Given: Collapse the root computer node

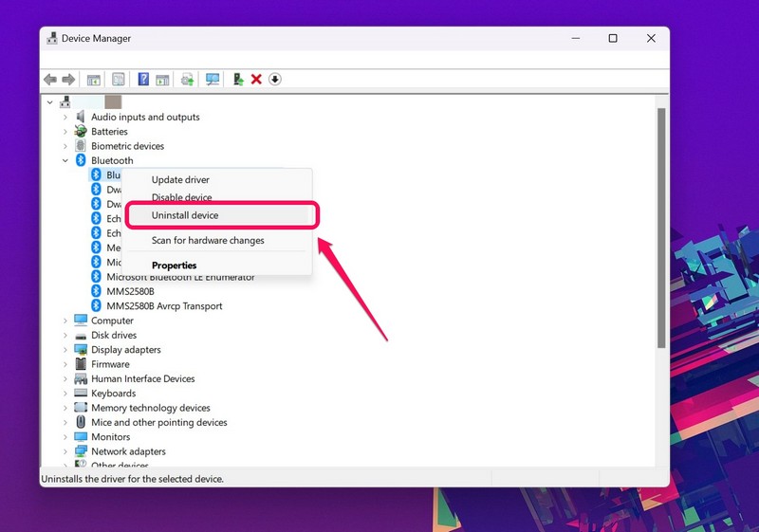Looking at the screenshot, I should 49,101.
